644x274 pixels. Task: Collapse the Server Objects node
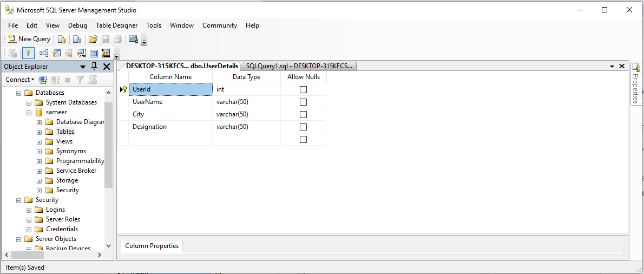pos(18,239)
